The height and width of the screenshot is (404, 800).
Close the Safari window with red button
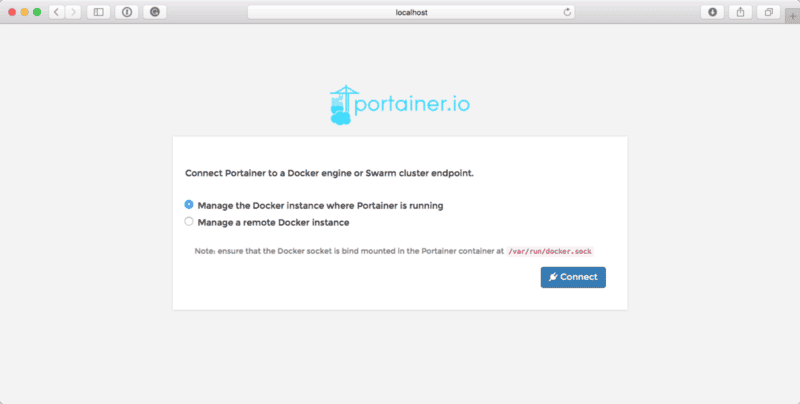click(x=12, y=12)
